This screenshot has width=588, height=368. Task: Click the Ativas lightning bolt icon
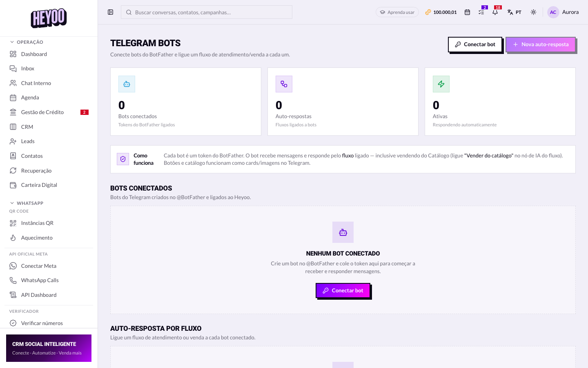coord(441,84)
